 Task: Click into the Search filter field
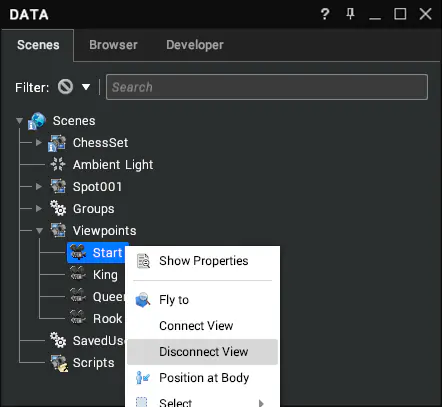(x=267, y=87)
